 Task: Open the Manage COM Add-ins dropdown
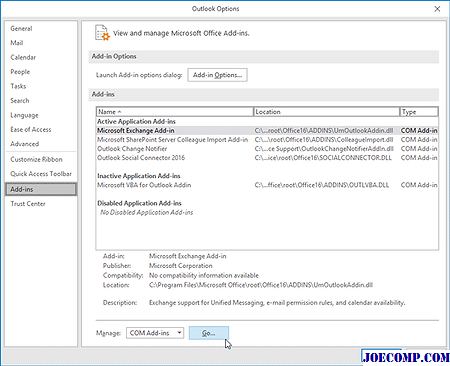point(155,333)
